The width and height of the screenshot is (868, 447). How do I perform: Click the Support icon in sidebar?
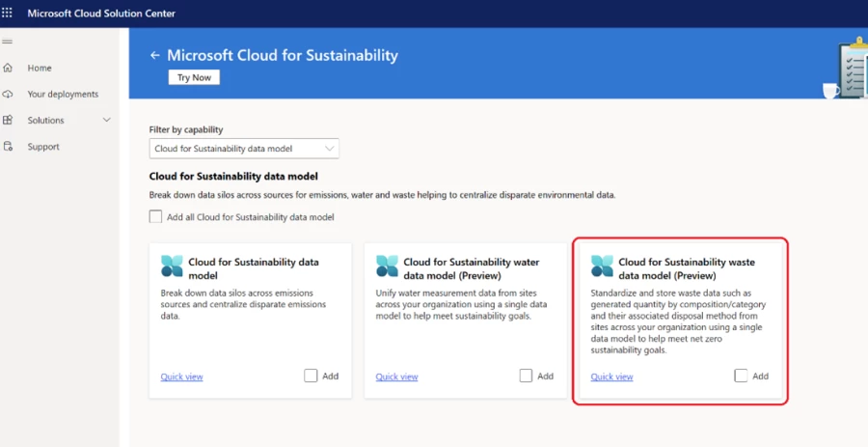point(9,147)
